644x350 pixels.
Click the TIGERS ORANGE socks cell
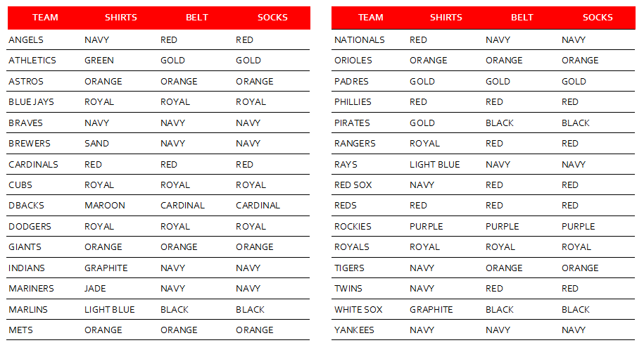coord(580,268)
